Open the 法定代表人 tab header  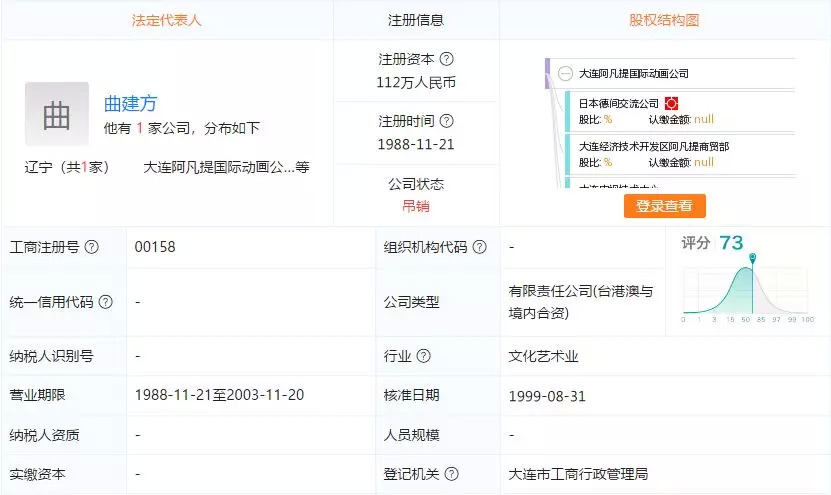click(x=166, y=20)
